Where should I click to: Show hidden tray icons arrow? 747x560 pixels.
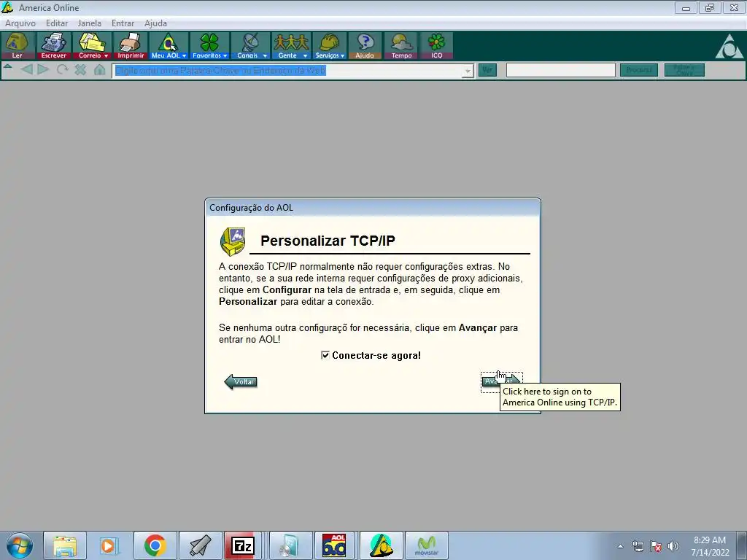620,546
